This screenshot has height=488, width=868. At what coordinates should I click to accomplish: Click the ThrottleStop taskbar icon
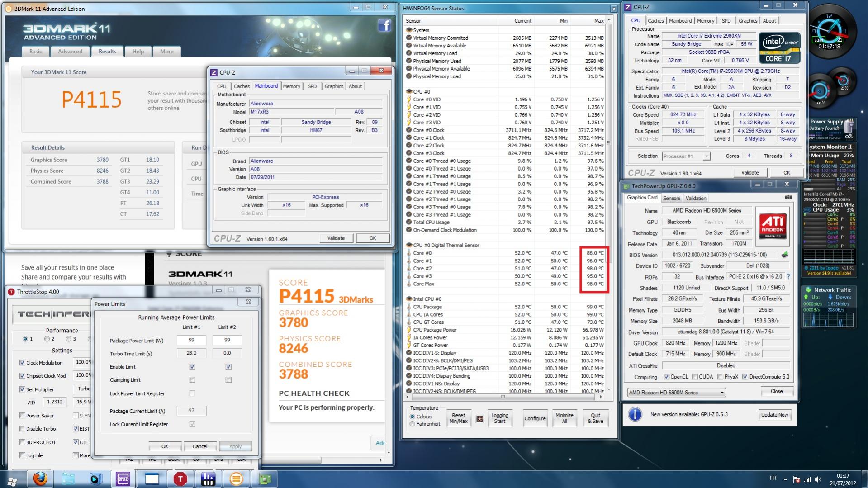pyautogui.click(x=180, y=479)
